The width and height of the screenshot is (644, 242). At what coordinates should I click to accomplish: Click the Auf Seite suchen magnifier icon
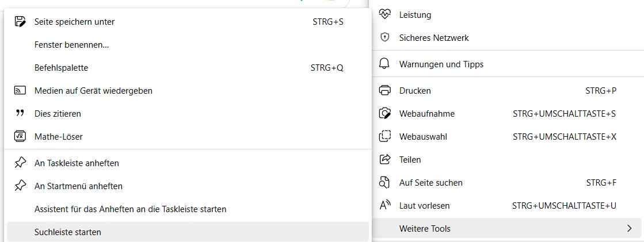[385, 183]
